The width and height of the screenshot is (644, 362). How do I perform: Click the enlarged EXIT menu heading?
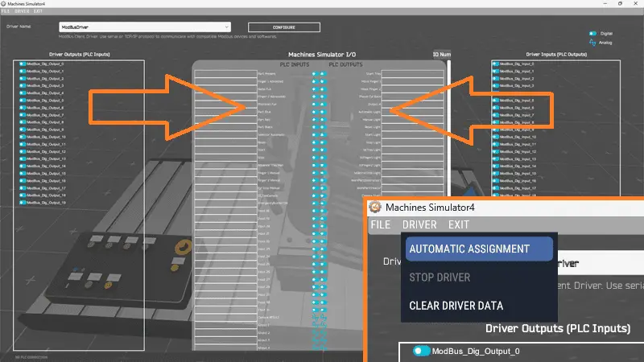[458, 225]
